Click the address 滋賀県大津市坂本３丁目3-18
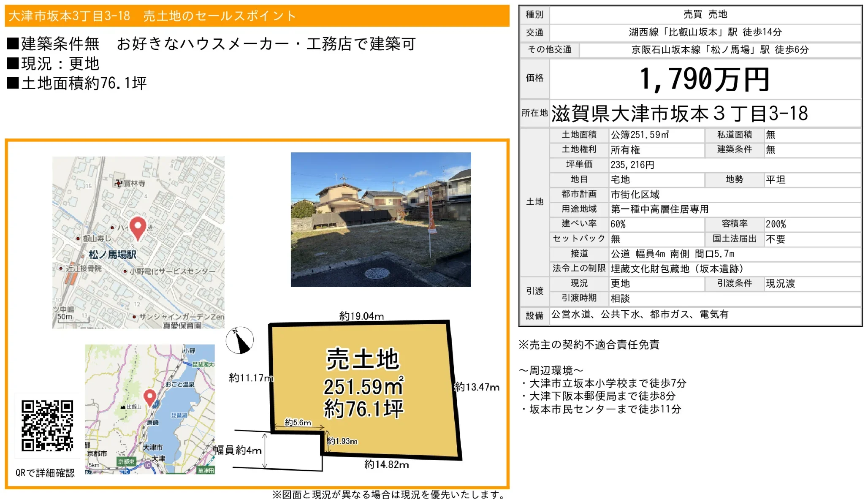Screen dimensions: 868x499 click(679, 114)
